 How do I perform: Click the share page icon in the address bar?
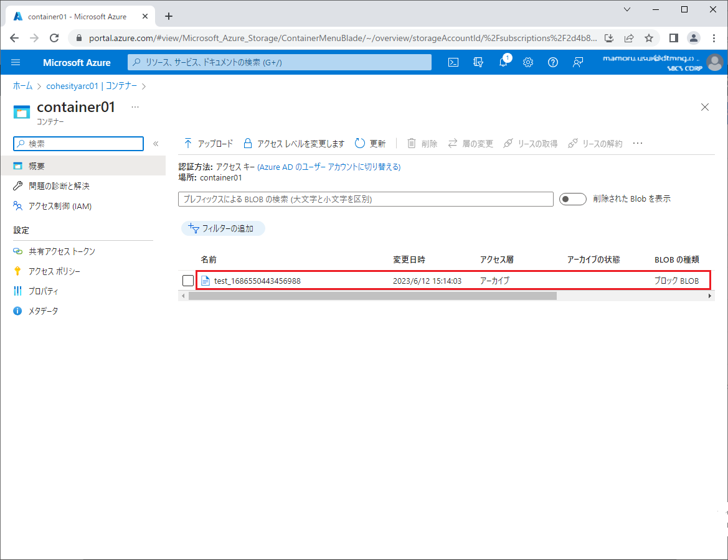[x=629, y=38]
